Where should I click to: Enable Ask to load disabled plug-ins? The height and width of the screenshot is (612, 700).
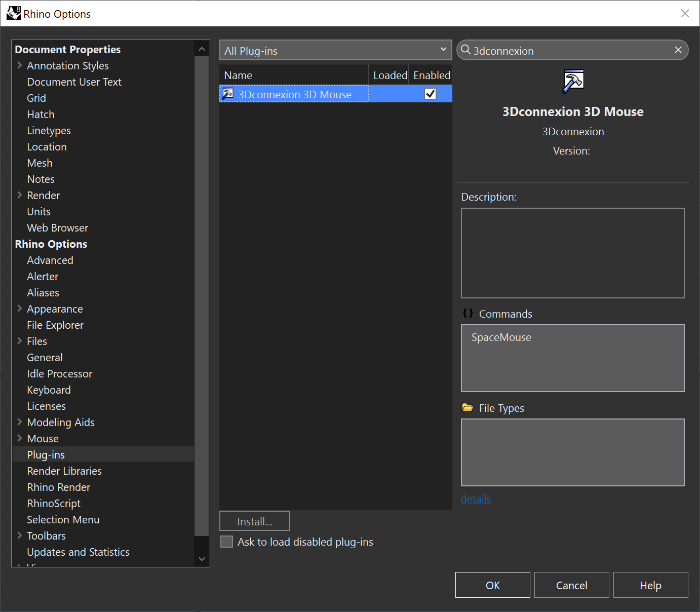(x=227, y=542)
